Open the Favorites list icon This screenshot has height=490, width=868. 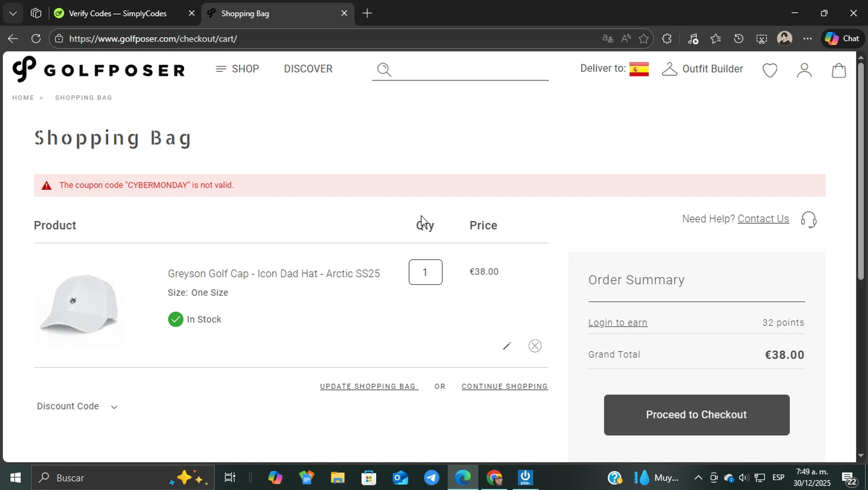tap(716, 39)
